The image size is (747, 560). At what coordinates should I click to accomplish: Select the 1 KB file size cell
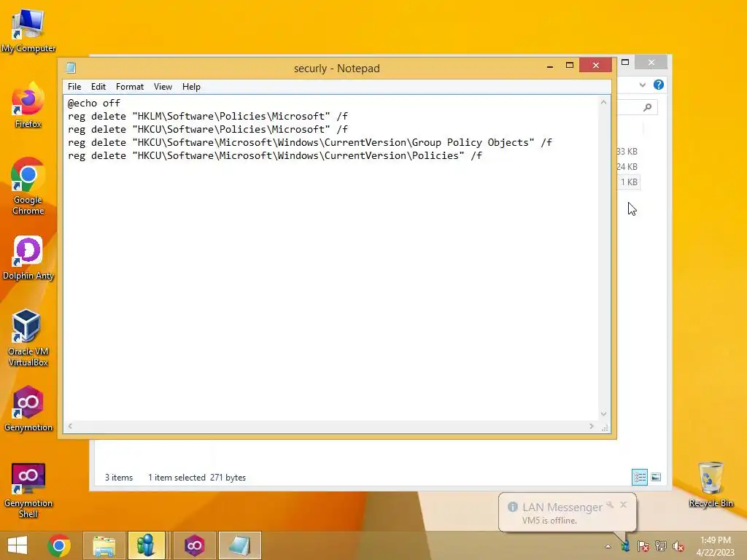click(629, 182)
